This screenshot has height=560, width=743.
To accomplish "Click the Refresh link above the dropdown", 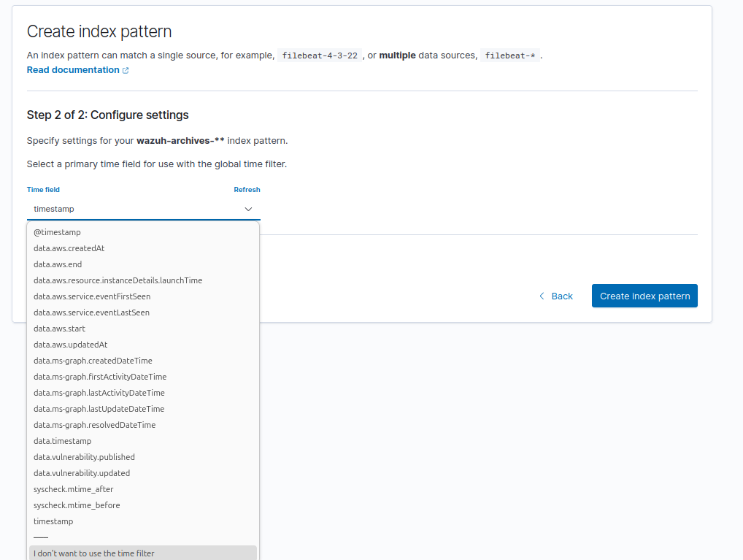I will pos(247,190).
